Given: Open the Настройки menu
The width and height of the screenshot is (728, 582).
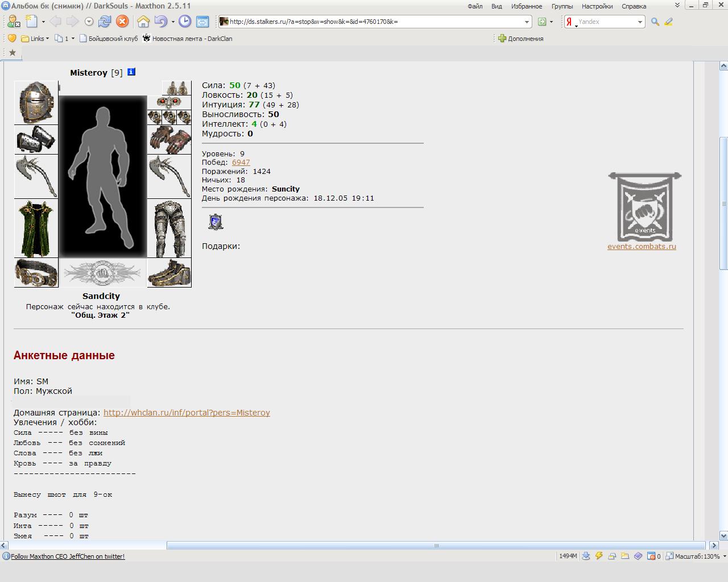Looking at the screenshot, I should [x=597, y=6].
